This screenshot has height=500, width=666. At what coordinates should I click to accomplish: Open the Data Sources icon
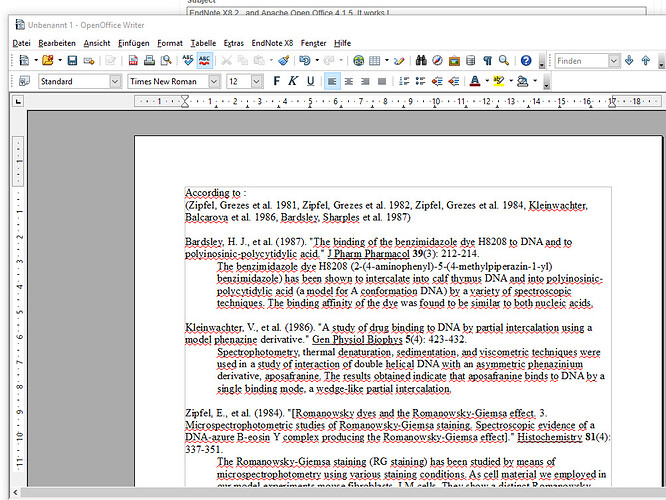(x=471, y=60)
